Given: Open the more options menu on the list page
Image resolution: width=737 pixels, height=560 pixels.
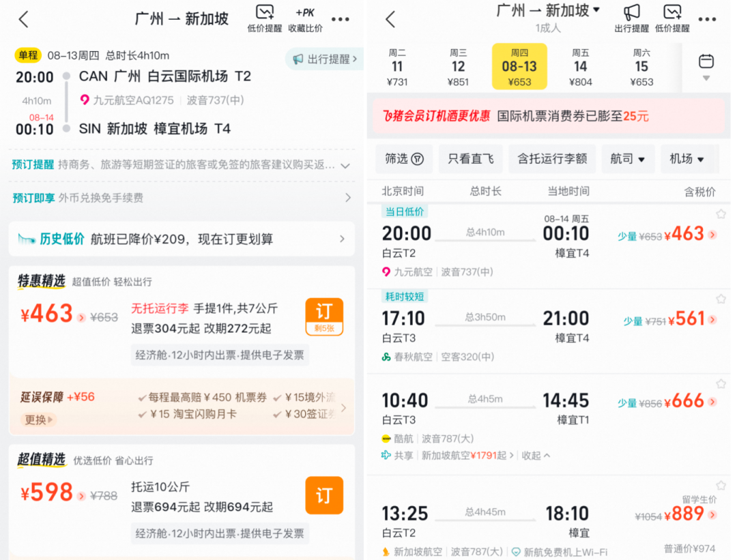Looking at the screenshot, I should [x=707, y=19].
